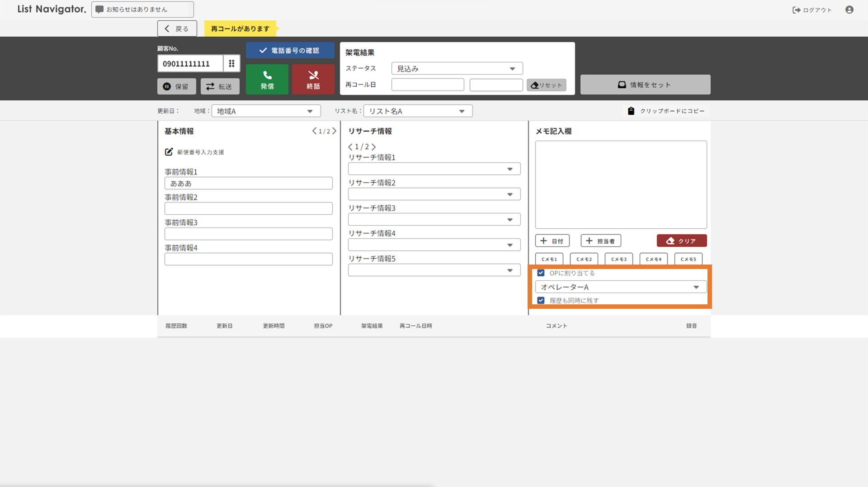Expand the 地域 dropdown

266,111
